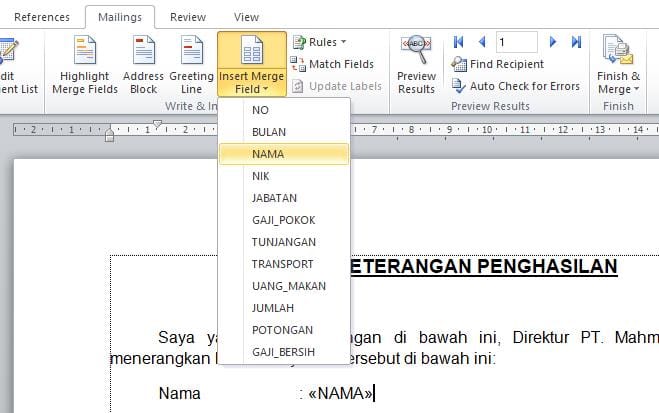Choose GAJI_POKOK merge field
659x413 pixels.
click(x=284, y=220)
